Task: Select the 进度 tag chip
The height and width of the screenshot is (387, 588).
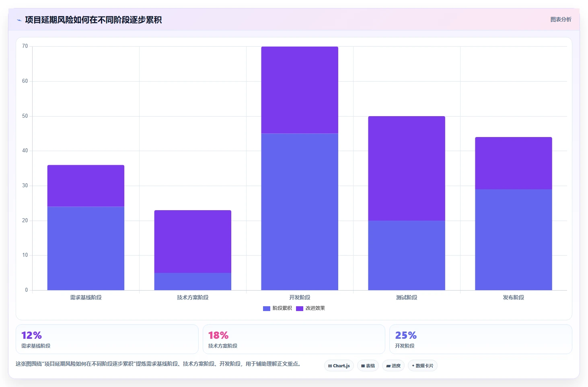Action: pyautogui.click(x=393, y=366)
